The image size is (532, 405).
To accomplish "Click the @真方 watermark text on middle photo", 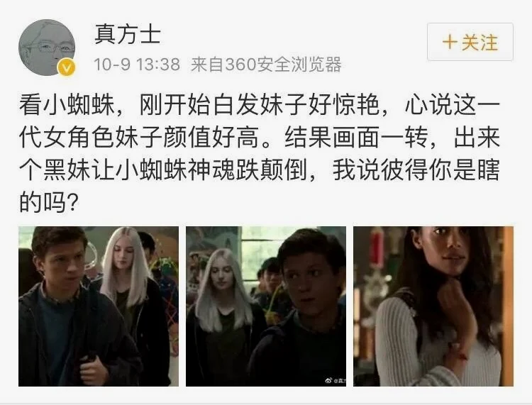I will coord(340,381).
